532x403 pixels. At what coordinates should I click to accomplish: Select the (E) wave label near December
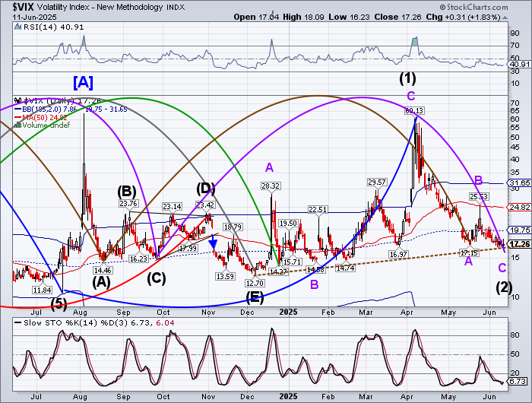pyautogui.click(x=255, y=297)
